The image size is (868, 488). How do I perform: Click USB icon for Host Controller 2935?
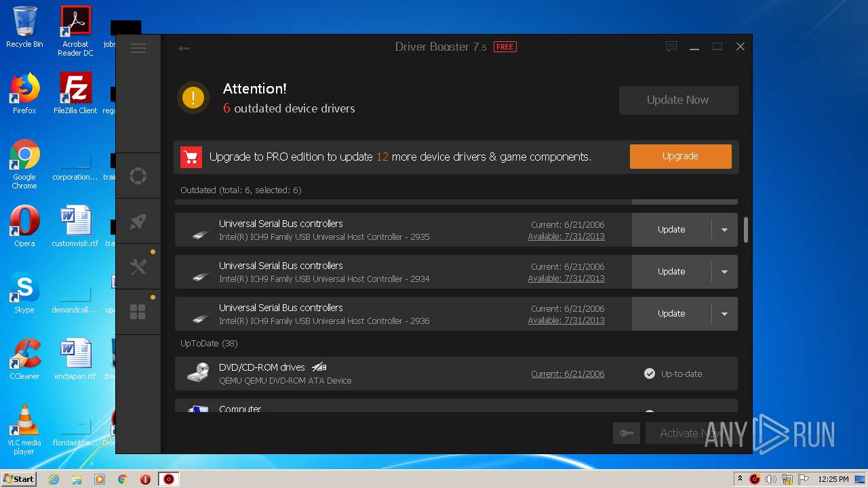(x=200, y=234)
